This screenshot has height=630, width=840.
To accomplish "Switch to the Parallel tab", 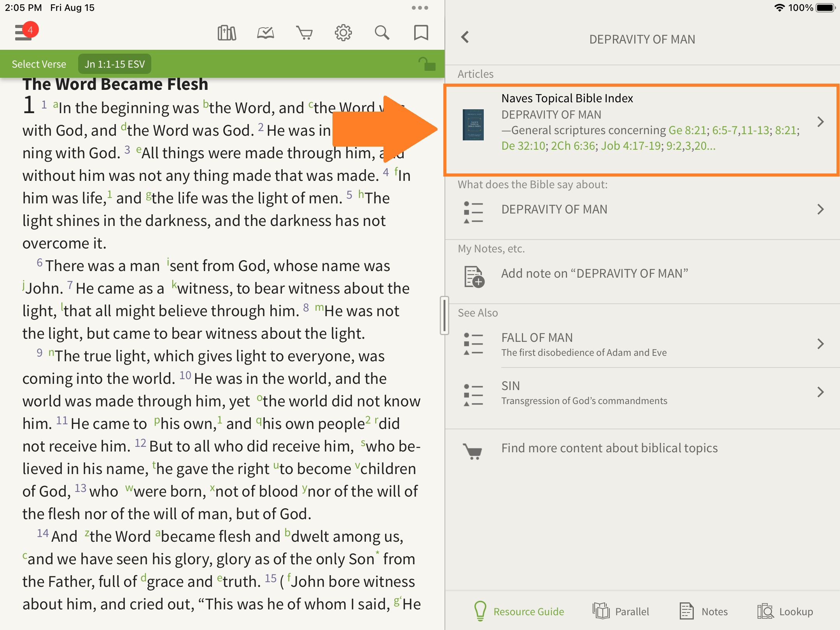I will (621, 611).
